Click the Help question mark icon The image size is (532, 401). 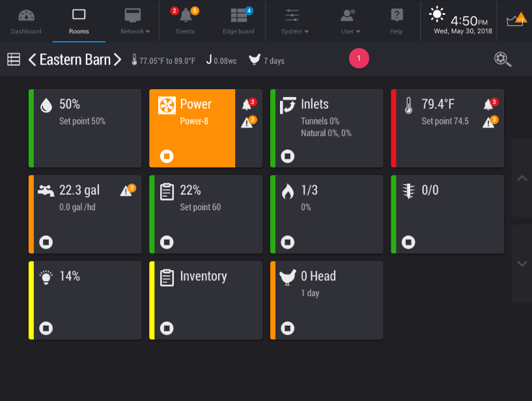pos(397,15)
